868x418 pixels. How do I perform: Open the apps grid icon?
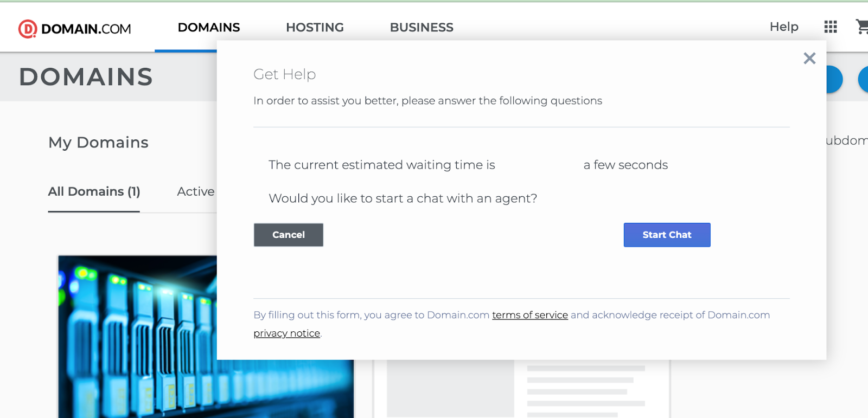pyautogui.click(x=831, y=27)
